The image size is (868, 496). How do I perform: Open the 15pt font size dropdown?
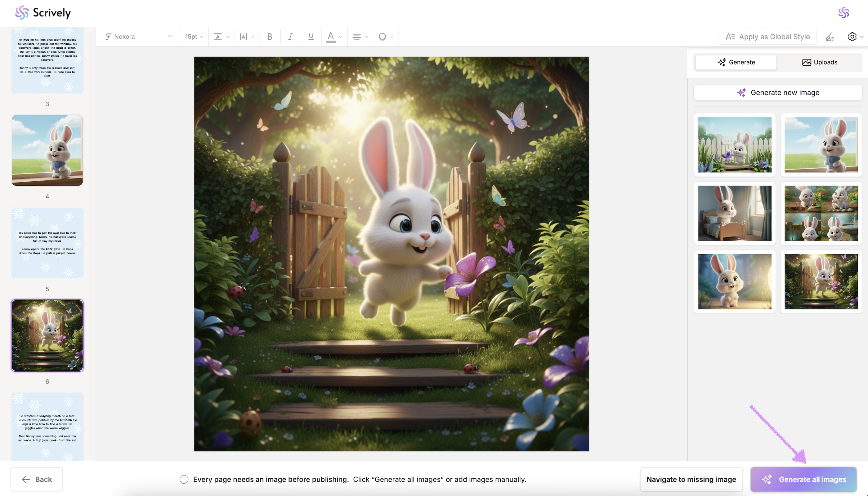tap(194, 37)
